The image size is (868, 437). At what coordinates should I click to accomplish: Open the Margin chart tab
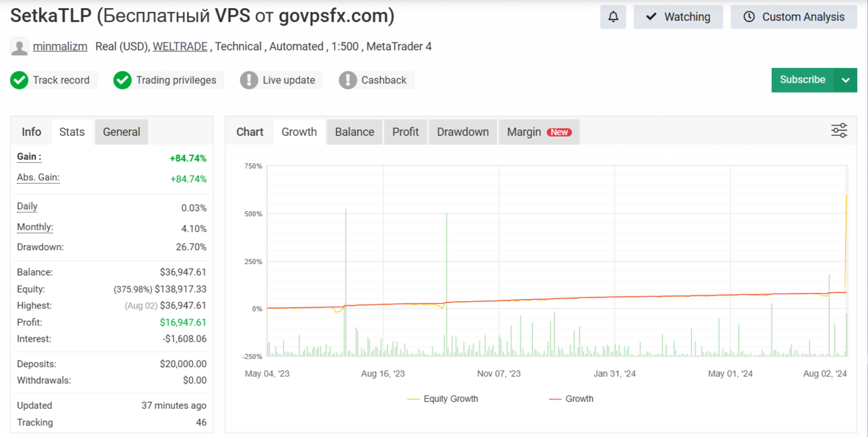[539, 132]
